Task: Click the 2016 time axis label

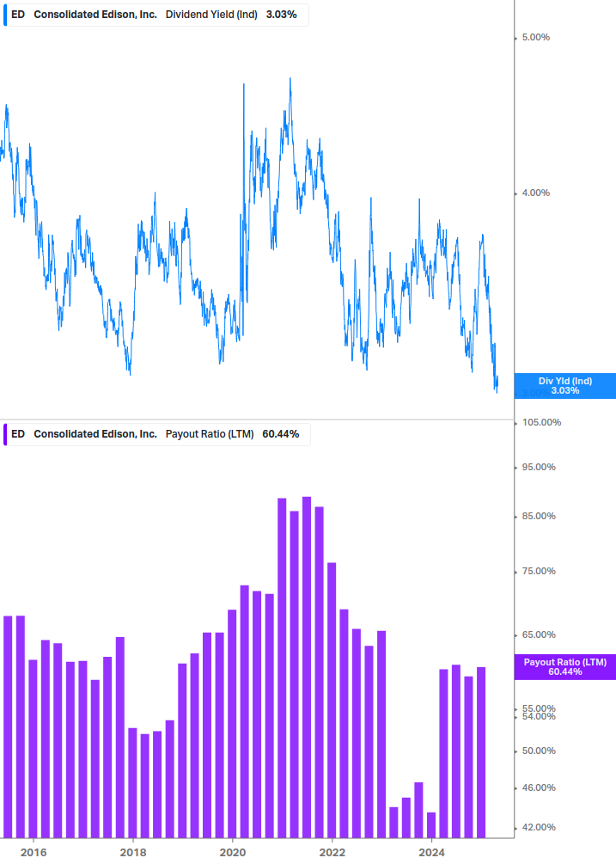Action: coord(34,853)
